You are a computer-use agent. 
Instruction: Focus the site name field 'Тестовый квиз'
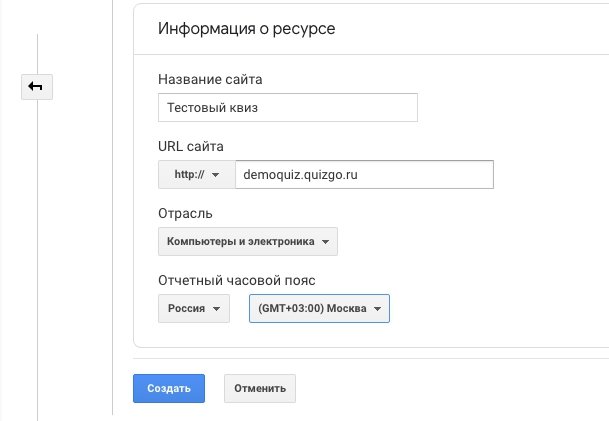point(287,108)
